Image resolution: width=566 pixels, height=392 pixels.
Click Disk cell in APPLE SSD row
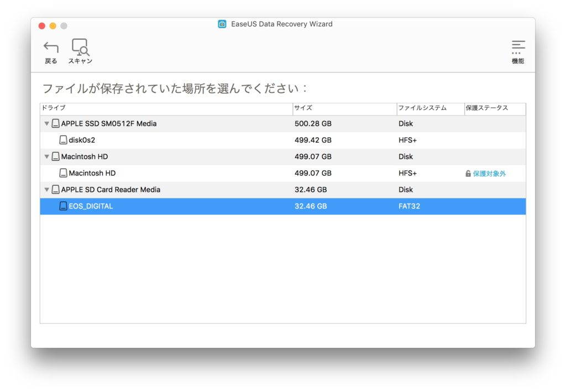pos(406,123)
